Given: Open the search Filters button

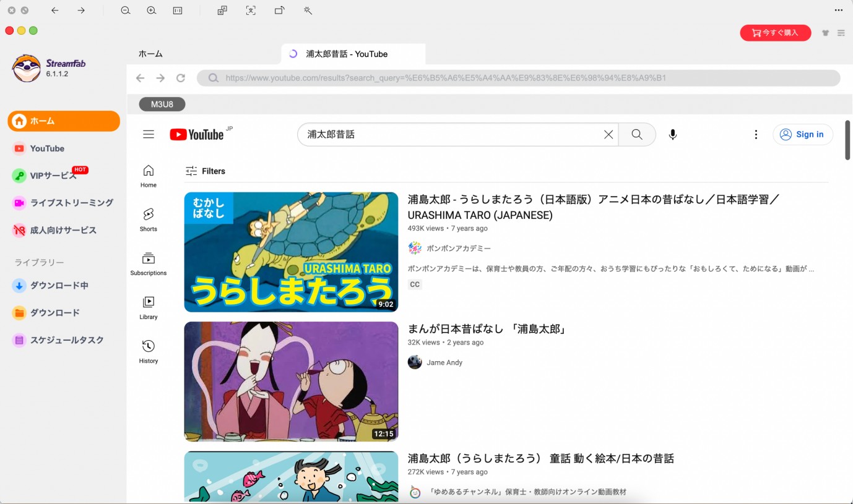Looking at the screenshot, I should pyautogui.click(x=206, y=171).
